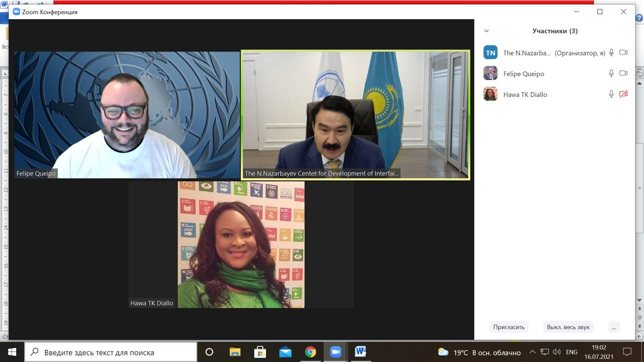Click Выкл. весь звук button

point(568,327)
